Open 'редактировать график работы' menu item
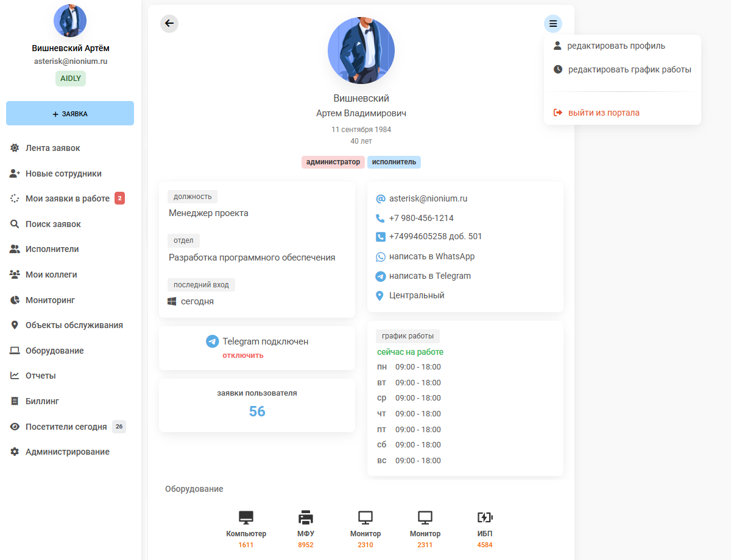Image resolution: width=731 pixels, height=560 pixels. click(629, 69)
